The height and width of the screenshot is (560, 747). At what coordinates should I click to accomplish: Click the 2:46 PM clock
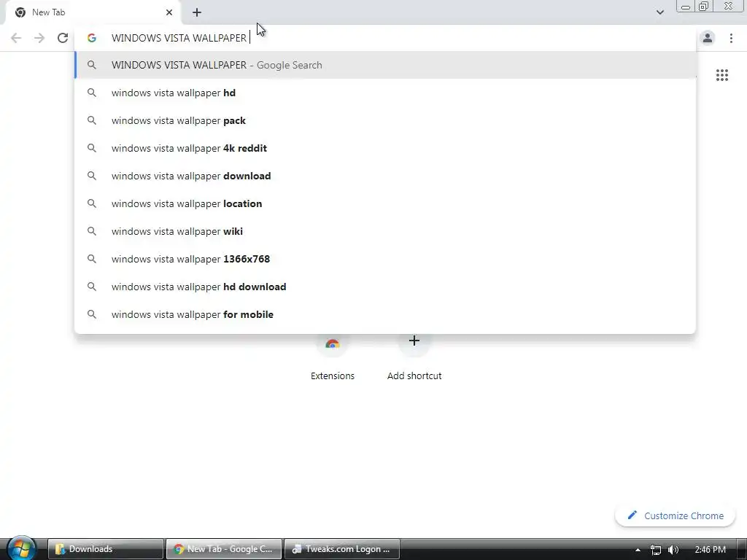(x=710, y=550)
